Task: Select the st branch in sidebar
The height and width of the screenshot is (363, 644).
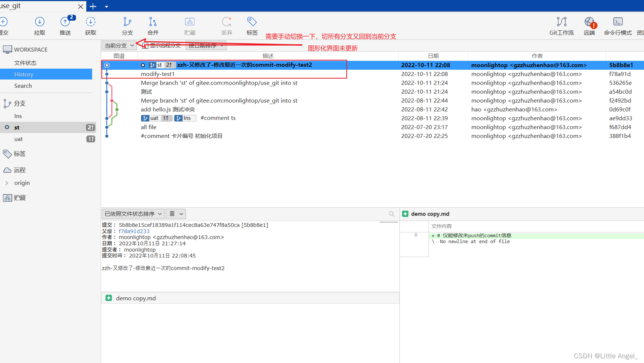Action: tap(48, 127)
